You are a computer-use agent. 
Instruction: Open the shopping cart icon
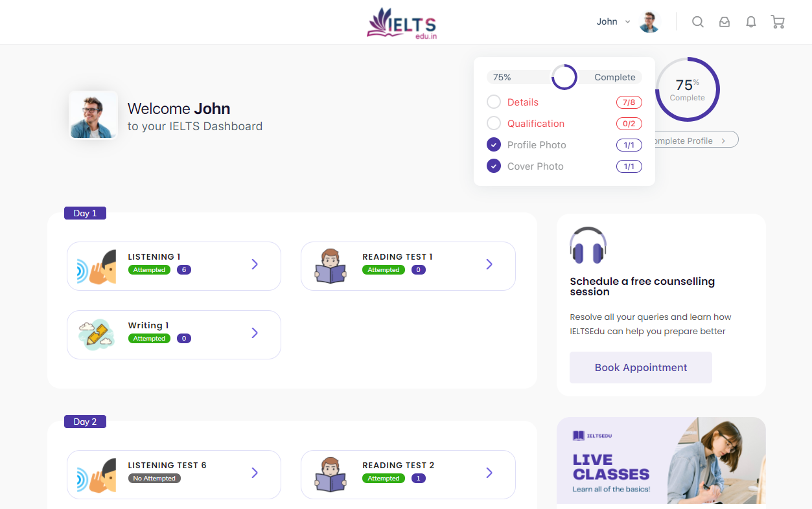[x=777, y=21]
